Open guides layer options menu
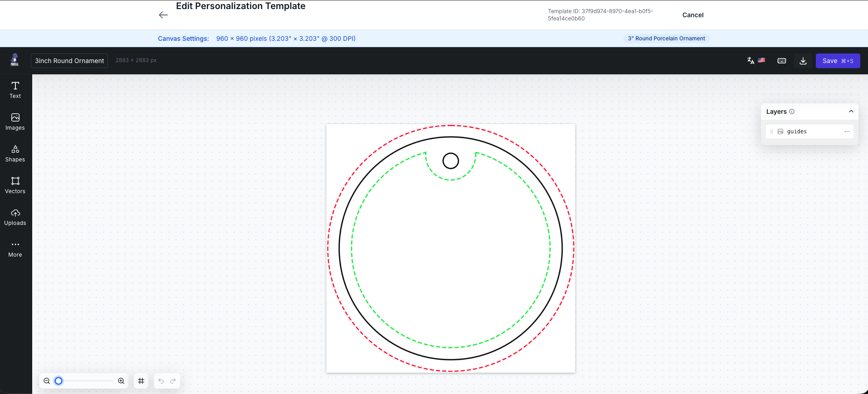Image resolution: width=868 pixels, height=394 pixels. pyautogui.click(x=847, y=131)
